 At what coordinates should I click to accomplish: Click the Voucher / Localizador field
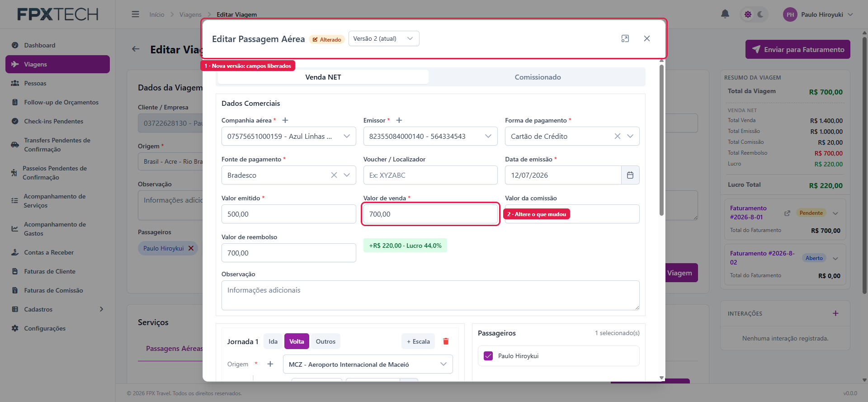pyautogui.click(x=430, y=175)
